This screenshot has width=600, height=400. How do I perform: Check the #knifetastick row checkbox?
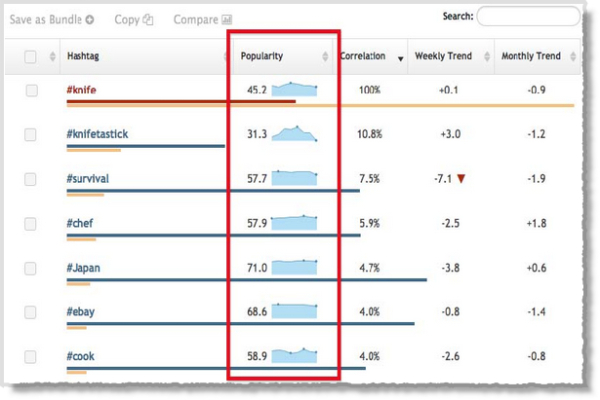(x=30, y=134)
